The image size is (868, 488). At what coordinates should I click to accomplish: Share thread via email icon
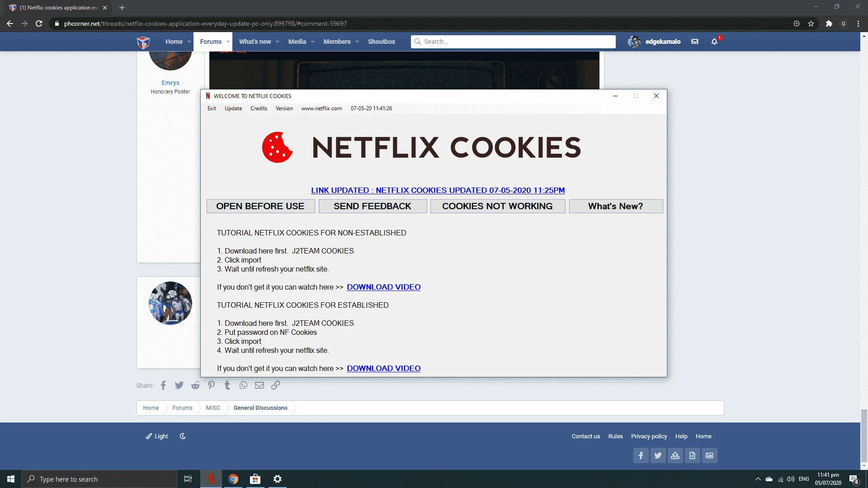coord(259,385)
